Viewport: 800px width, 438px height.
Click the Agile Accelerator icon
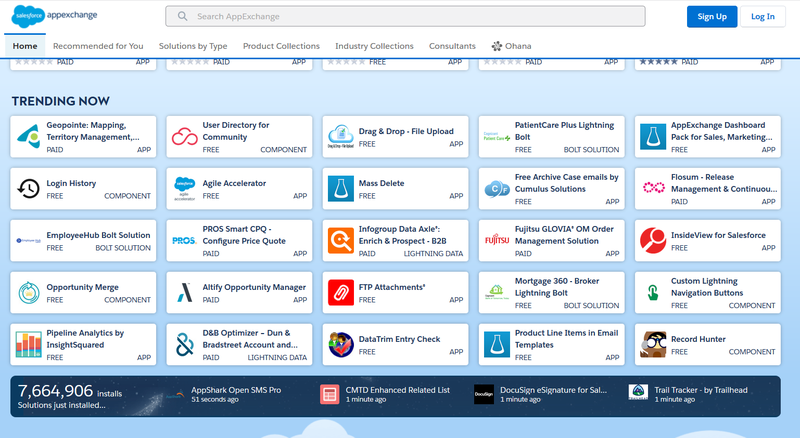(184, 188)
